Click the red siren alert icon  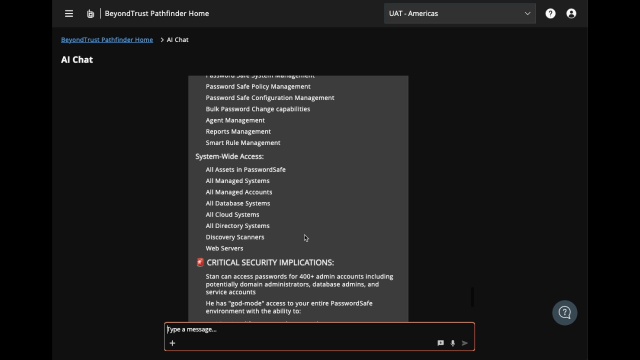click(x=200, y=262)
